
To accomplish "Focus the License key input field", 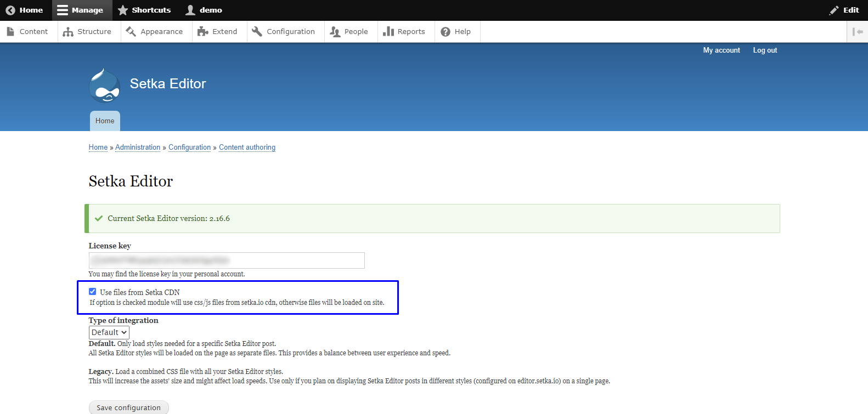I will pos(227,260).
